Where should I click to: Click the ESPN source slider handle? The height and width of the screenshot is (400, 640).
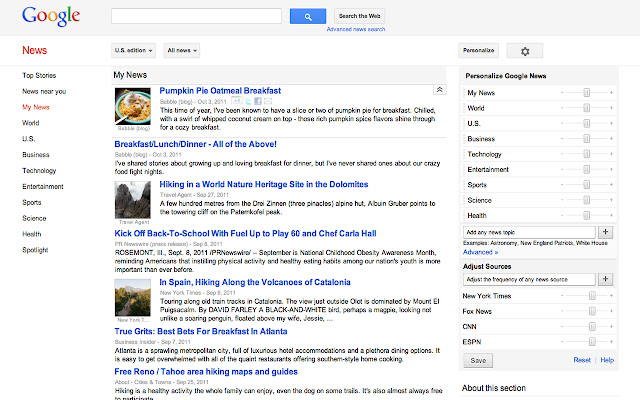click(x=592, y=342)
